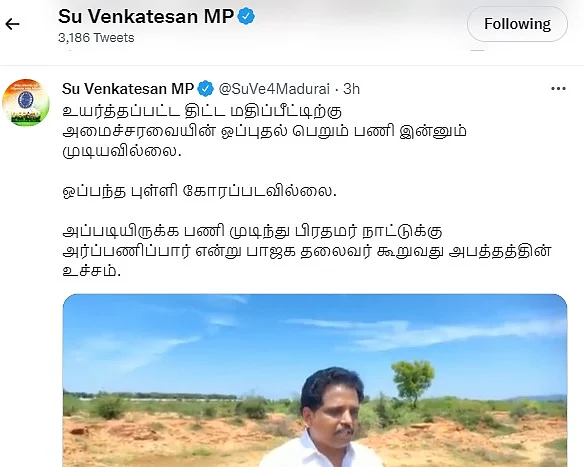Open the tweet's three-dot more menu
Image resolution: width=584 pixels, height=467 pixels.
click(x=558, y=89)
